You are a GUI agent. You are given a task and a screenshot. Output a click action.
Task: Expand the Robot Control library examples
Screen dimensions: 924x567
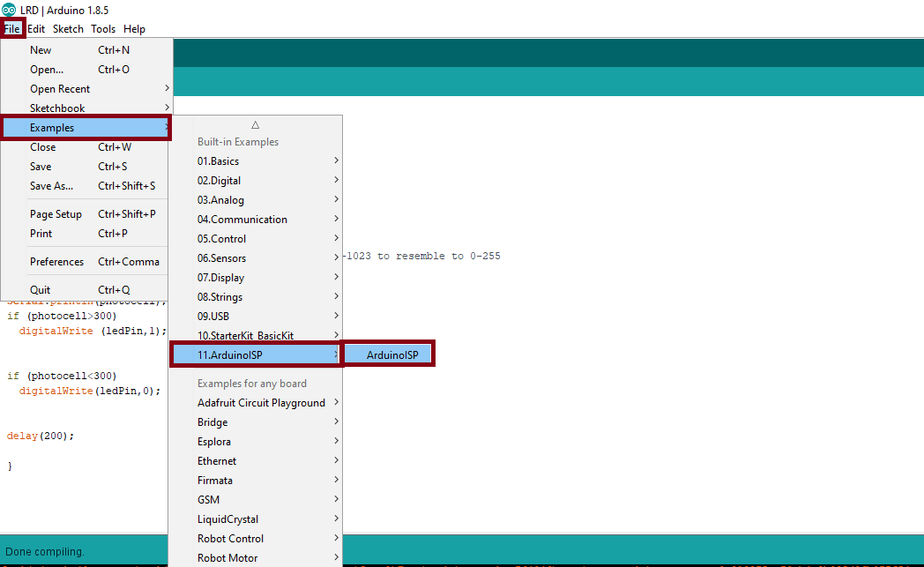(x=256, y=540)
